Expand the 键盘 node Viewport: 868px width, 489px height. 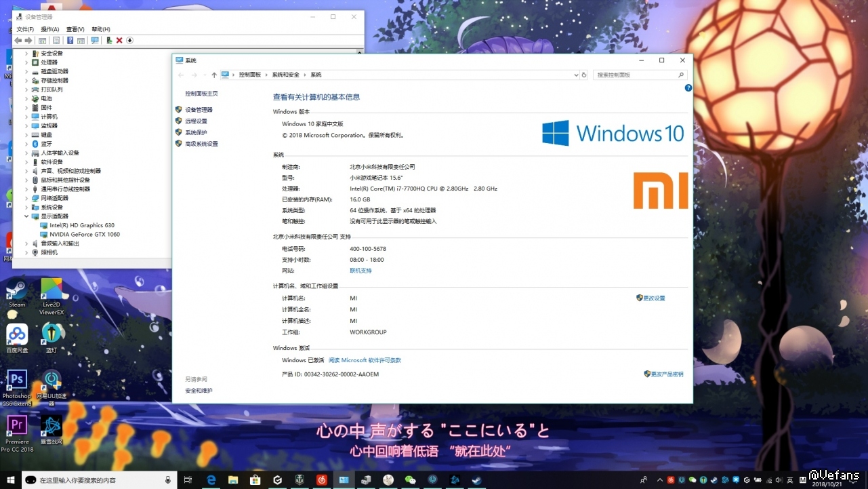click(26, 134)
